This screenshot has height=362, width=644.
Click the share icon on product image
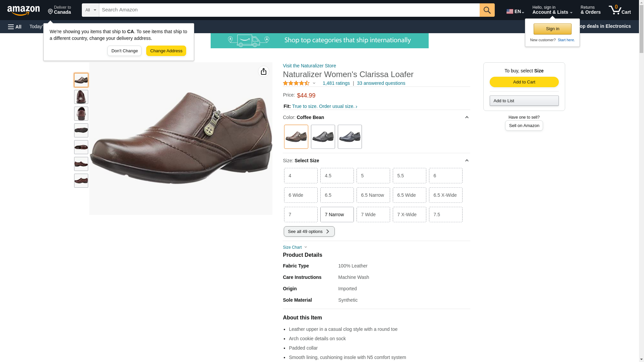263,71
